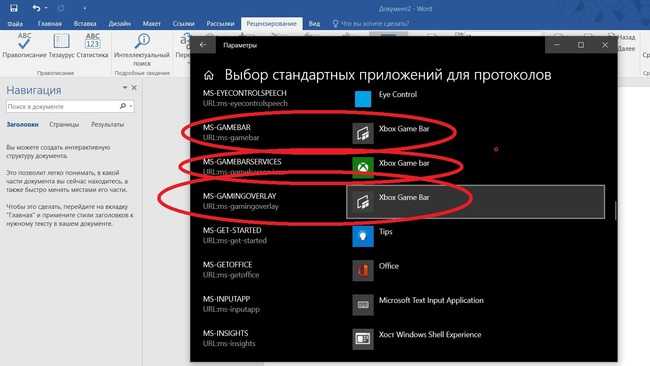The height and width of the screenshot is (366, 650).
Task: Switch to the Ссылки ribbon tab
Action: 184,24
